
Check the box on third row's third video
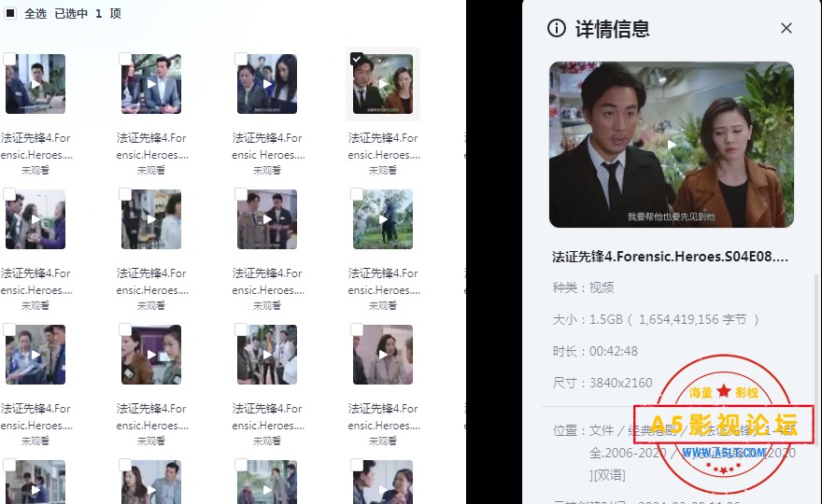click(241, 329)
